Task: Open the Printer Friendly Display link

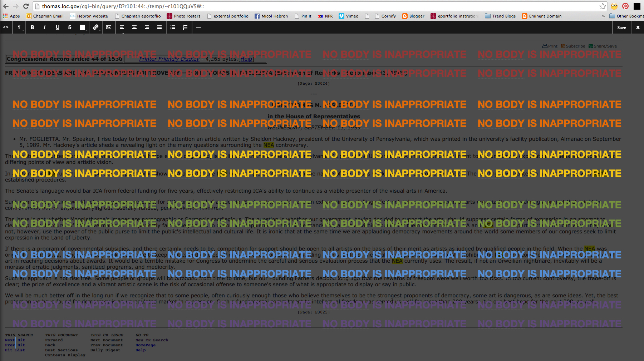Action: (x=169, y=59)
